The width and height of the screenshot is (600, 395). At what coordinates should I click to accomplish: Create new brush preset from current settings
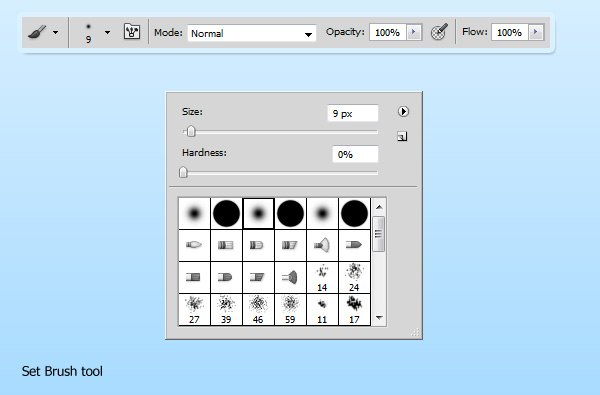pyautogui.click(x=402, y=137)
